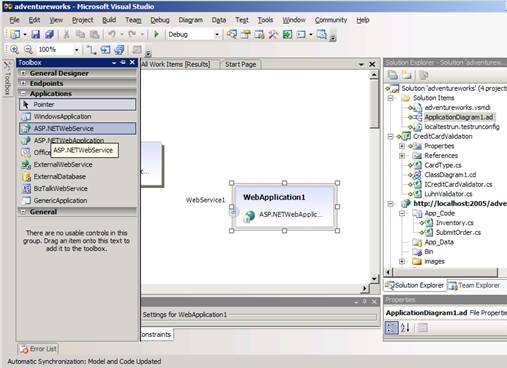Expand the General Designer toolbox group
This screenshot has height=368, width=507.
click(23, 73)
